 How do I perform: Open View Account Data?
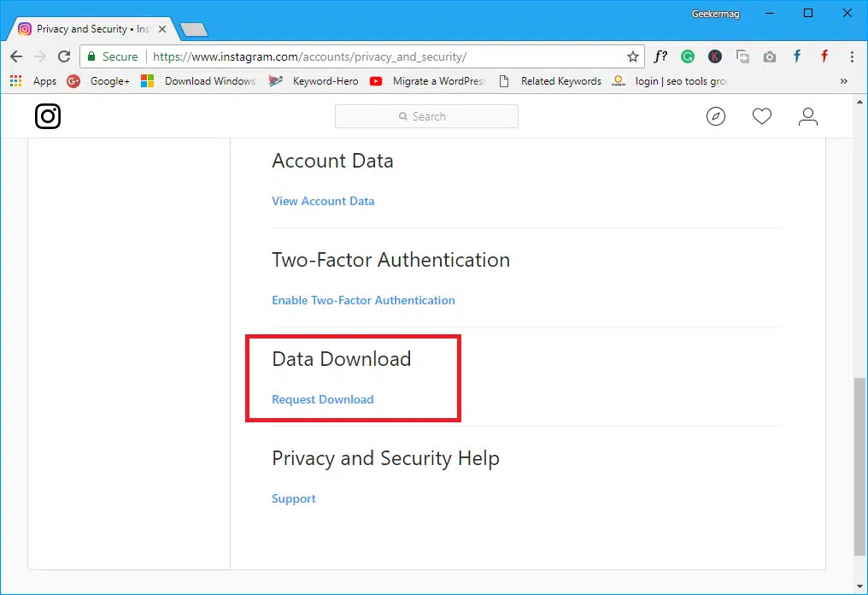coord(323,201)
